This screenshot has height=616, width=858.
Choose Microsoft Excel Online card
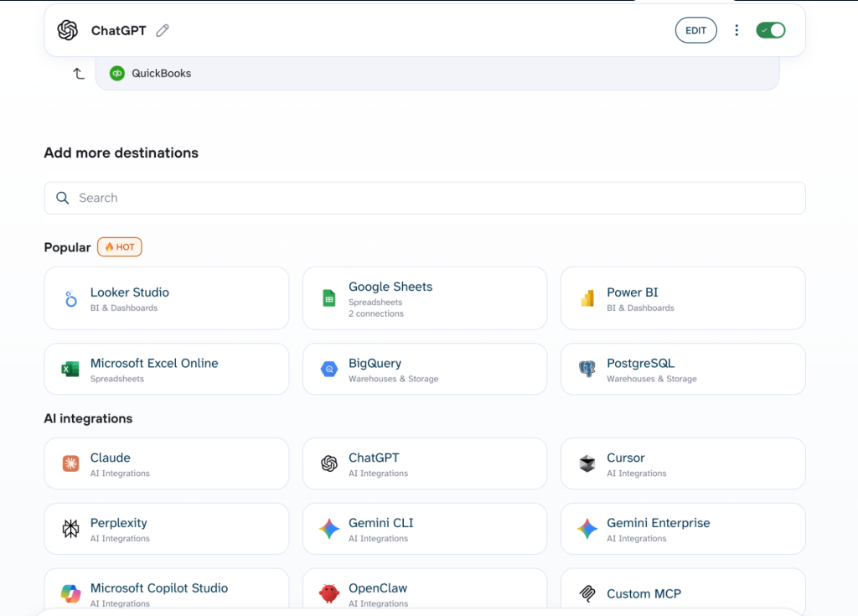167,369
